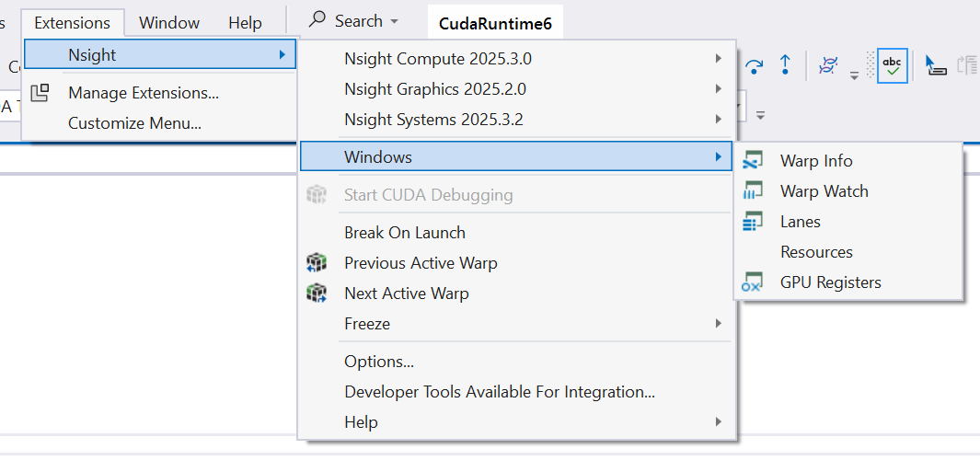The image size is (980, 472).
Task: Toggle Break On Launch
Action: click(516, 233)
